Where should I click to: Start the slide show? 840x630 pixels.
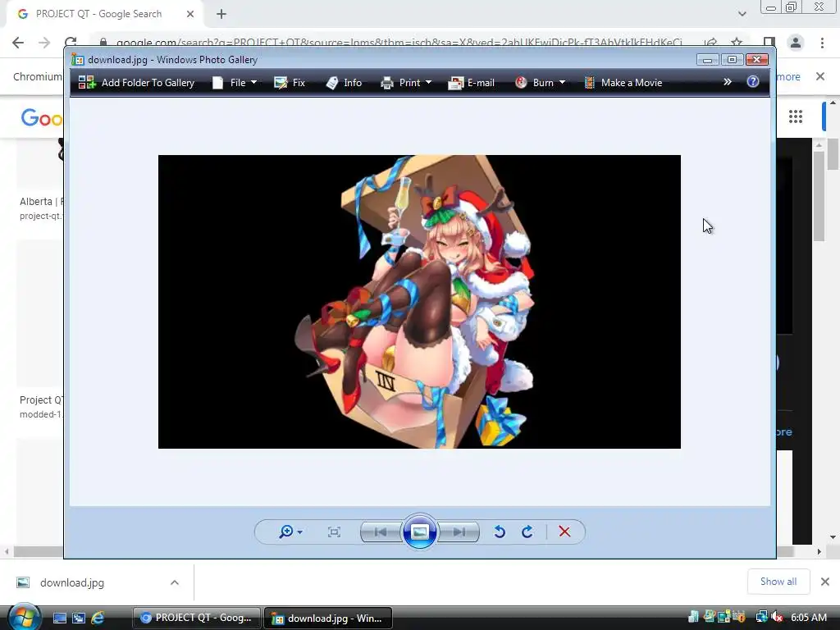click(419, 532)
